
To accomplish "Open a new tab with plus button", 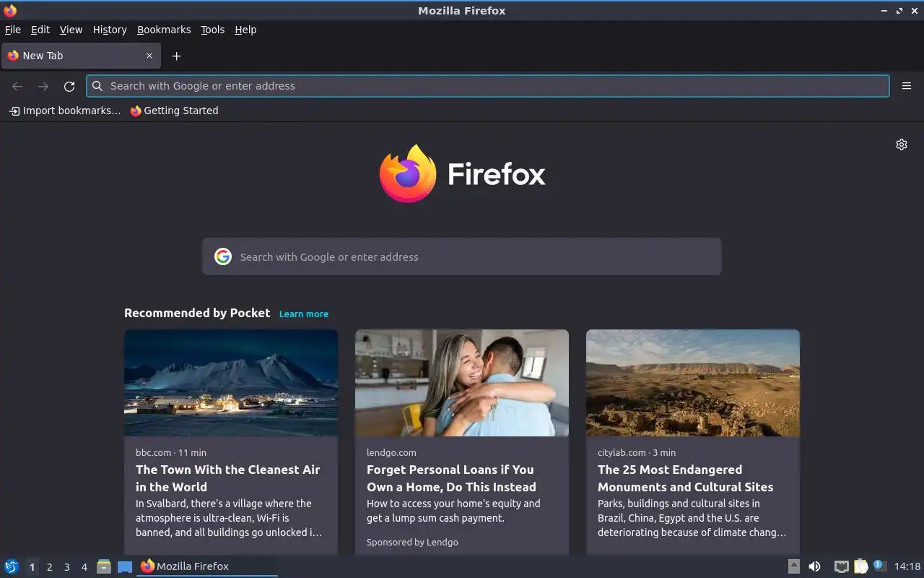I will (x=176, y=56).
